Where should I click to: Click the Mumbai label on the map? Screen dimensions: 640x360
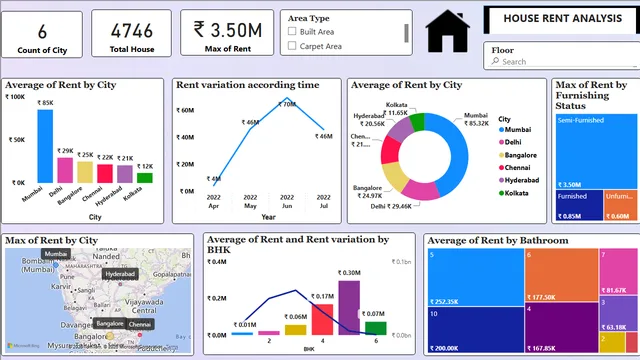56,254
